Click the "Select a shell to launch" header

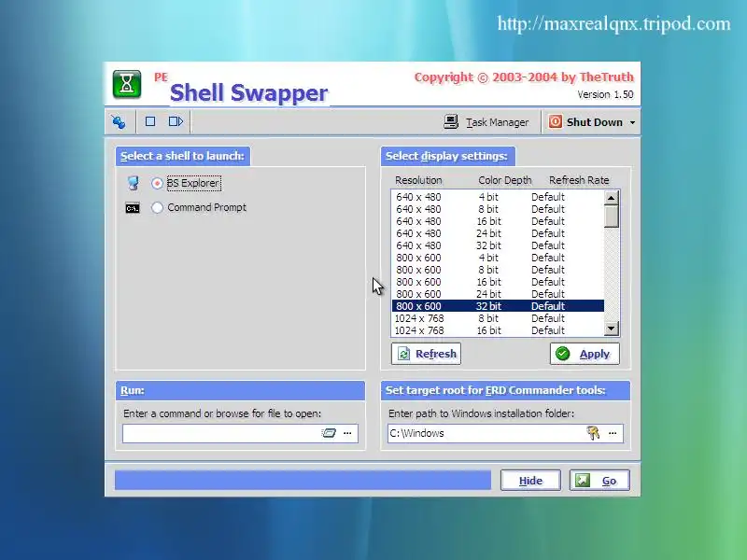tap(182, 156)
